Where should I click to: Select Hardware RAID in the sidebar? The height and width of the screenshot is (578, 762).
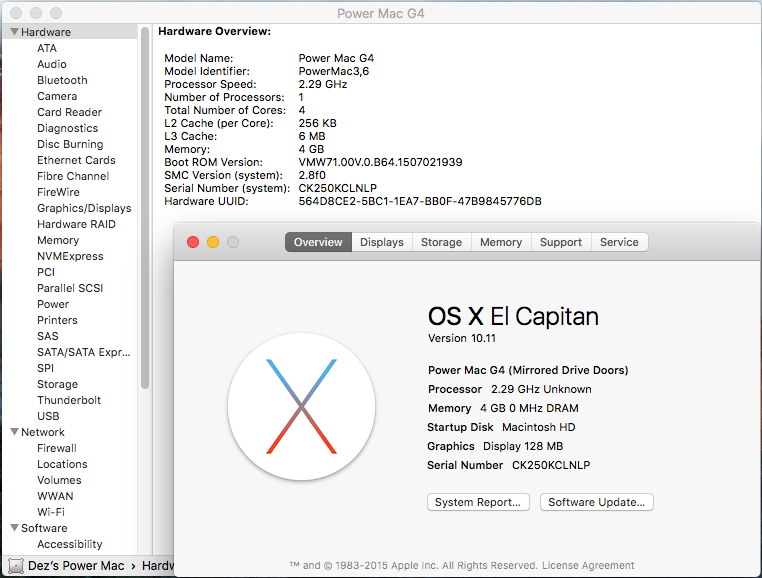[76, 225]
